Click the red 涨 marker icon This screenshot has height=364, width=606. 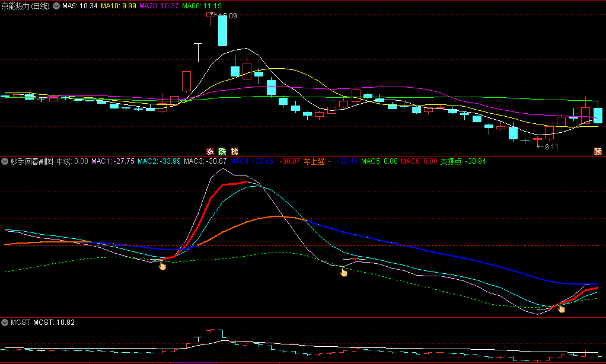[210, 151]
